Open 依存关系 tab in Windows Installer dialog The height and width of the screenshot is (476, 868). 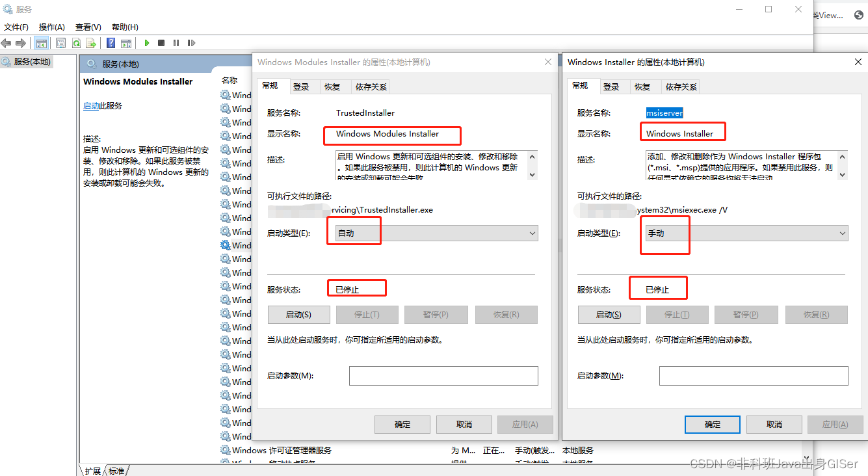click(681, 86)
